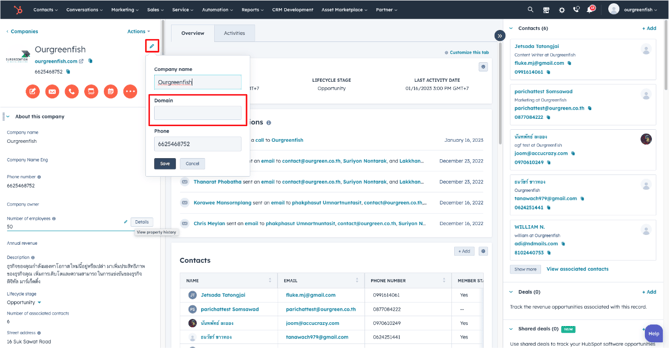Viewport: 670px width, 362px height.
Task: Click the gear icon in overview highlights card
Action: 483,67
